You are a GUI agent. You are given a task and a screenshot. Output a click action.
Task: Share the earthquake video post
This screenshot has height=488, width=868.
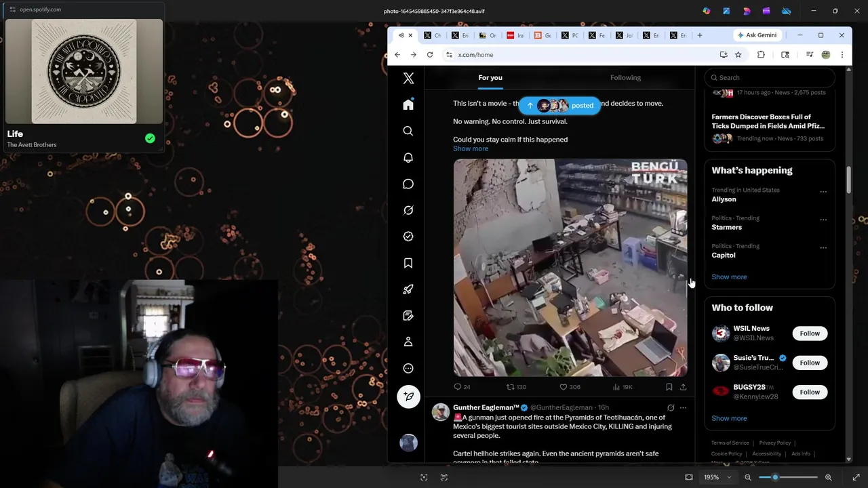(x=683, y=387)
